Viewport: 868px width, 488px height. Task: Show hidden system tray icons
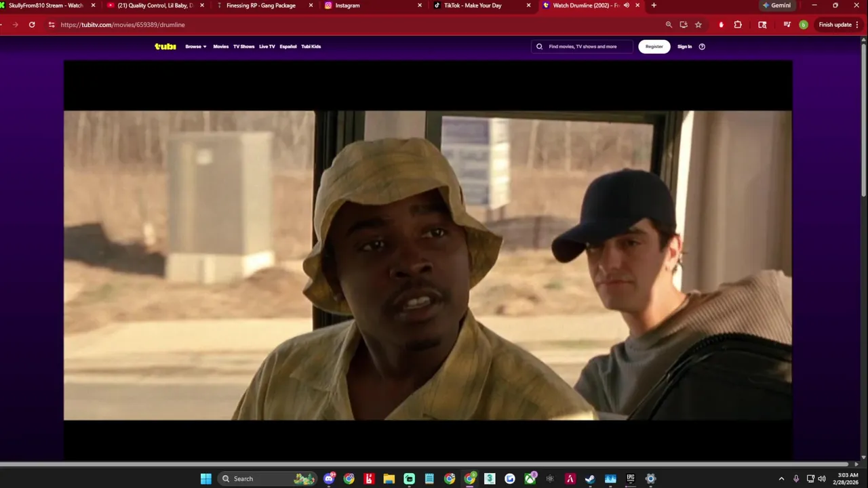click(x=781, y=479)
